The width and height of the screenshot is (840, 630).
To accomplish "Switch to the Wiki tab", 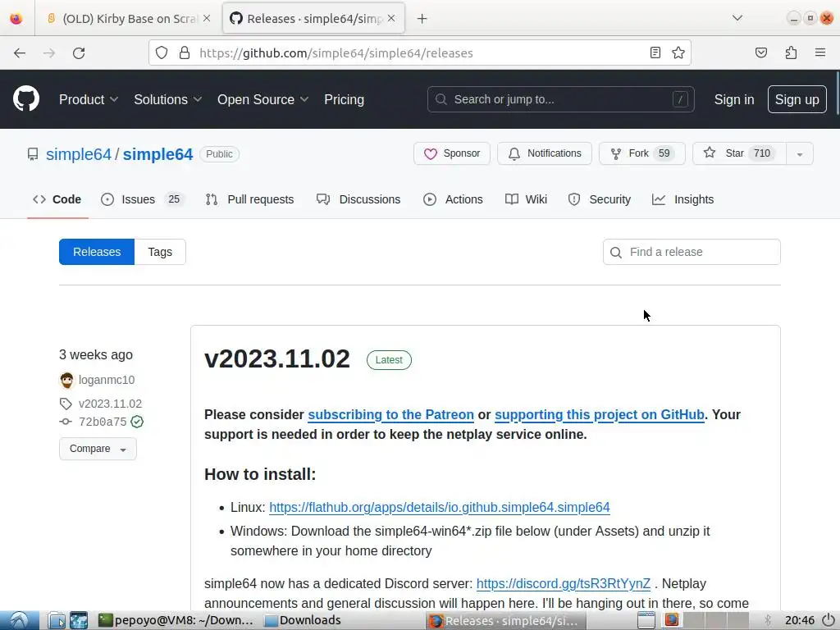I will [526, 199].
